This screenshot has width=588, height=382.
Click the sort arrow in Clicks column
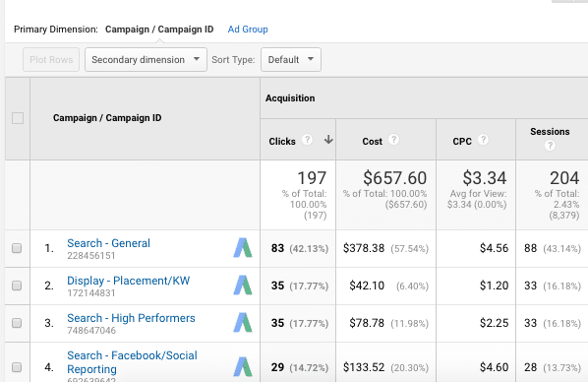pos(328,140)
